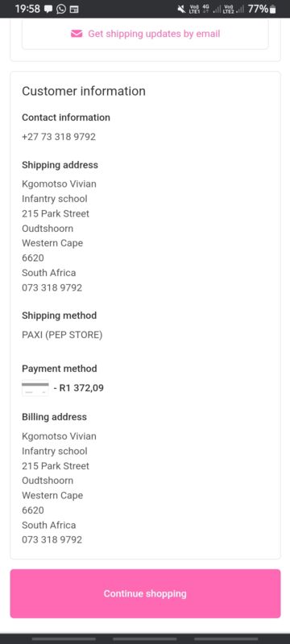Tap the Customer information heading
Viewport: 290px width, 644px height.
coord(84,91)
